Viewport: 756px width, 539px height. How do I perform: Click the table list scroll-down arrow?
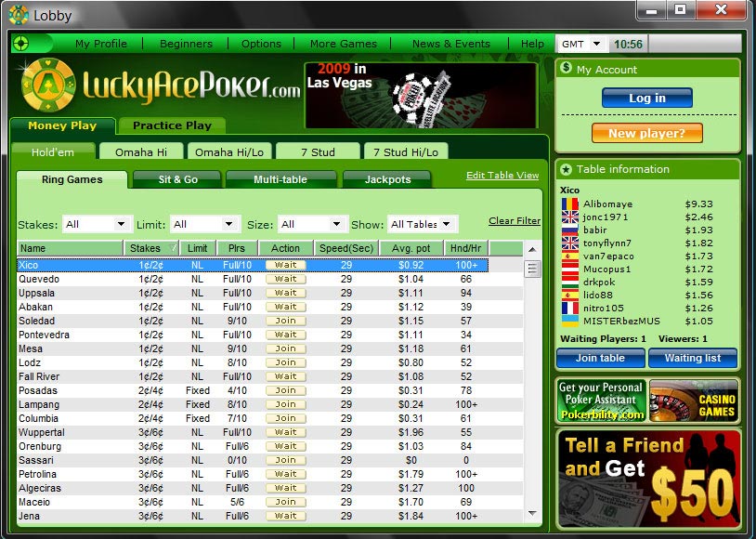point(532,513)
